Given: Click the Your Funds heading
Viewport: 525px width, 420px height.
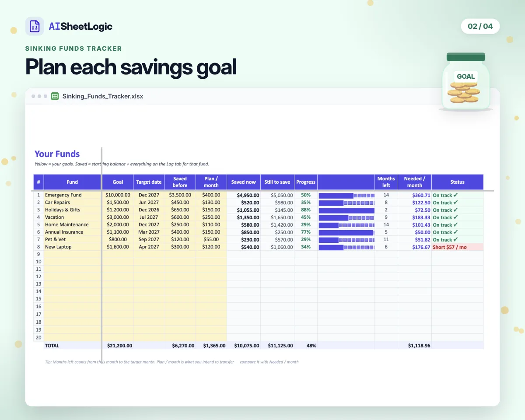Looking at the screenshot, I should coord(57,154).
